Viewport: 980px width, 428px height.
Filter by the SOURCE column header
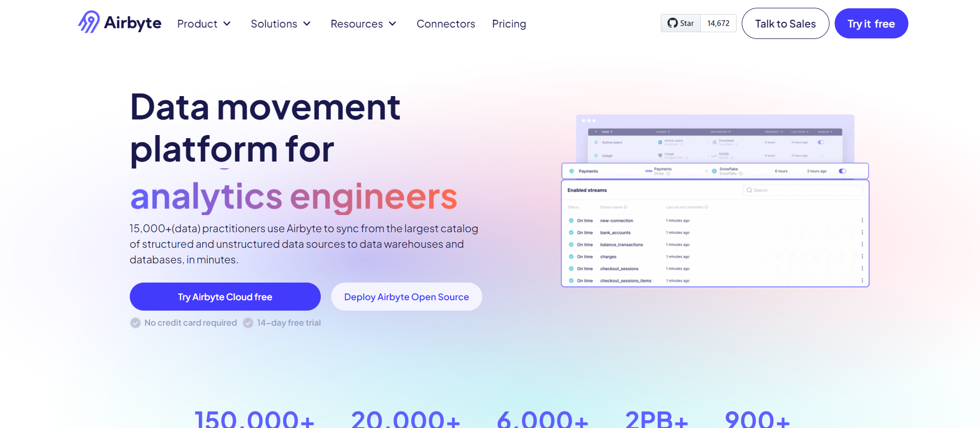pos(663,132)
